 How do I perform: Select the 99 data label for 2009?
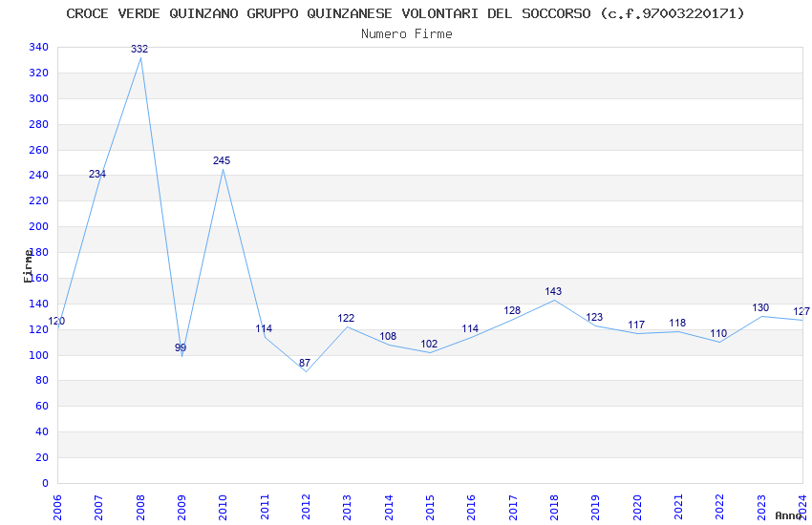(x=181, y=347)
